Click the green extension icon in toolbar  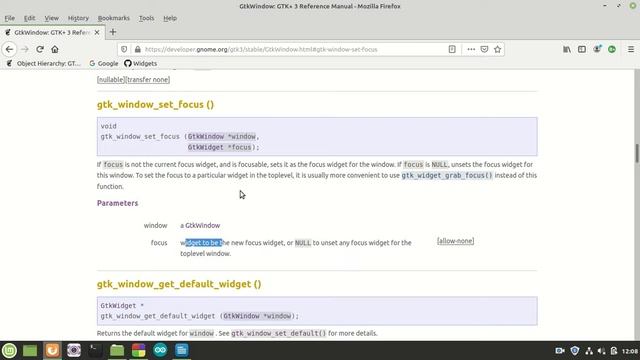point(612,49)
